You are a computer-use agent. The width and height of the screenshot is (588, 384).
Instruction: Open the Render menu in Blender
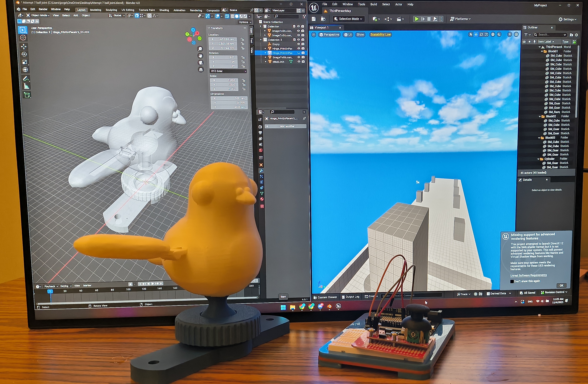coord(43,9)
